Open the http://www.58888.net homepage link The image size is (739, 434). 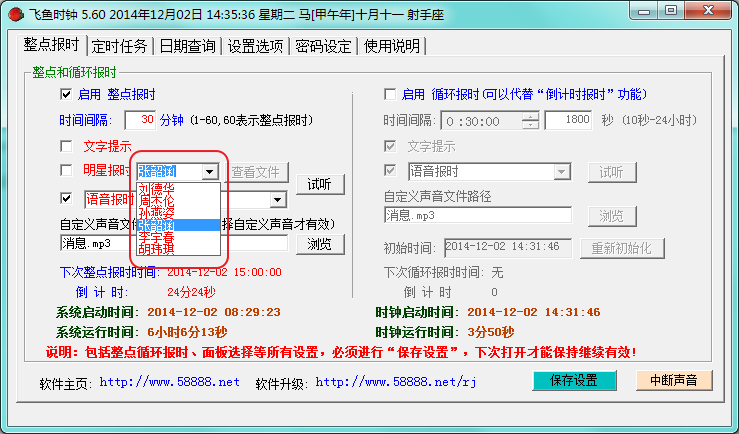[170, 382]
